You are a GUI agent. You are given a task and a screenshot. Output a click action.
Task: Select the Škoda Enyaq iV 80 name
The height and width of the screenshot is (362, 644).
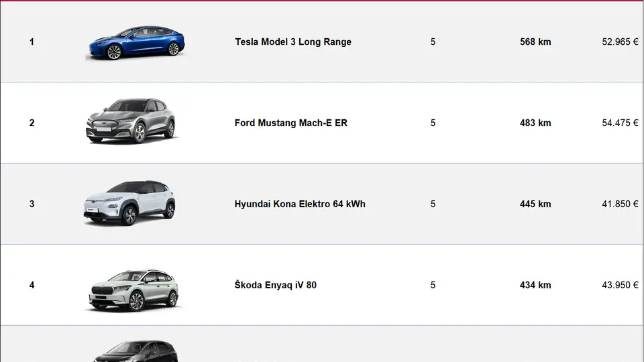coord(275,285)
